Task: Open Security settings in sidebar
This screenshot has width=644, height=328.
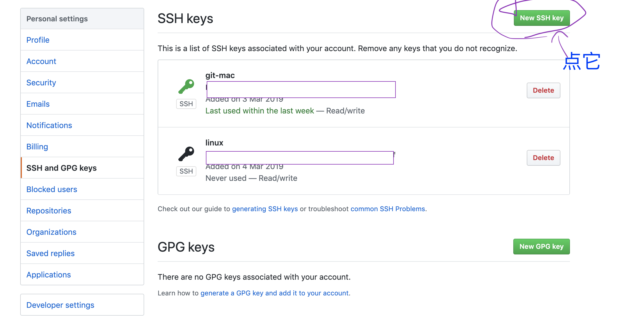Action: [x=41, y=83]
